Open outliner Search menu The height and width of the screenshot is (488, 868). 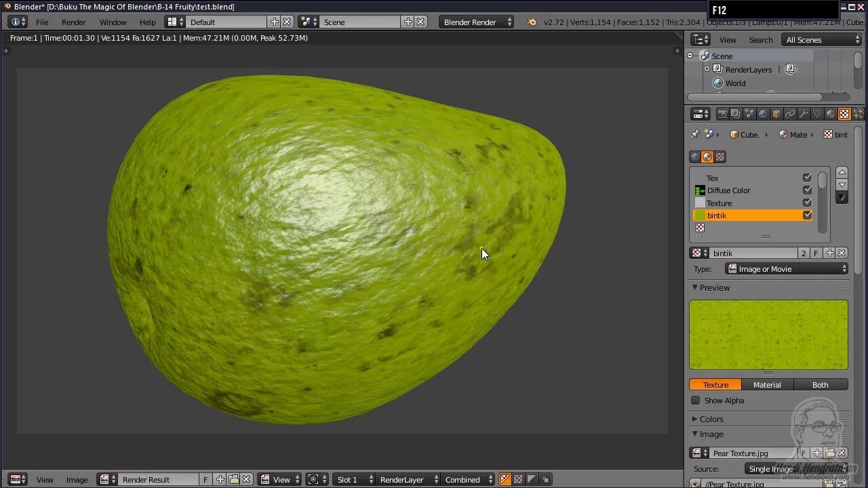click(761, 40)
